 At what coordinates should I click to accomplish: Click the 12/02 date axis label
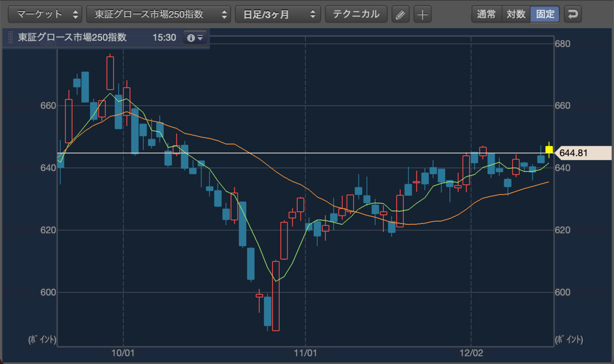[x=471, y=353]
